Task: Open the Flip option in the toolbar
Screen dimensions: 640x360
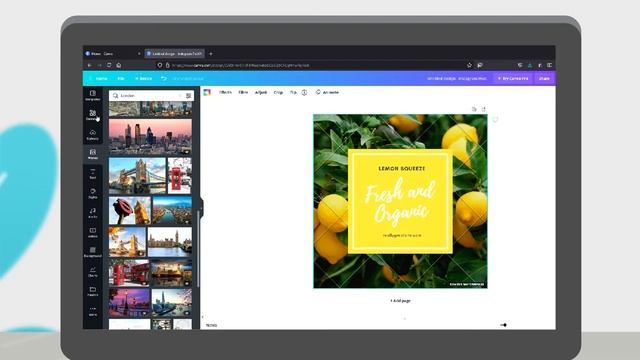Action: 293,93
